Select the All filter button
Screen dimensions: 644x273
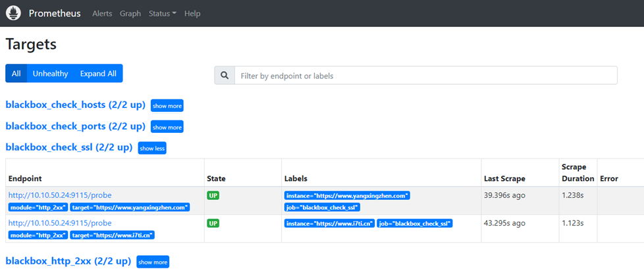(x=16, y=74)
